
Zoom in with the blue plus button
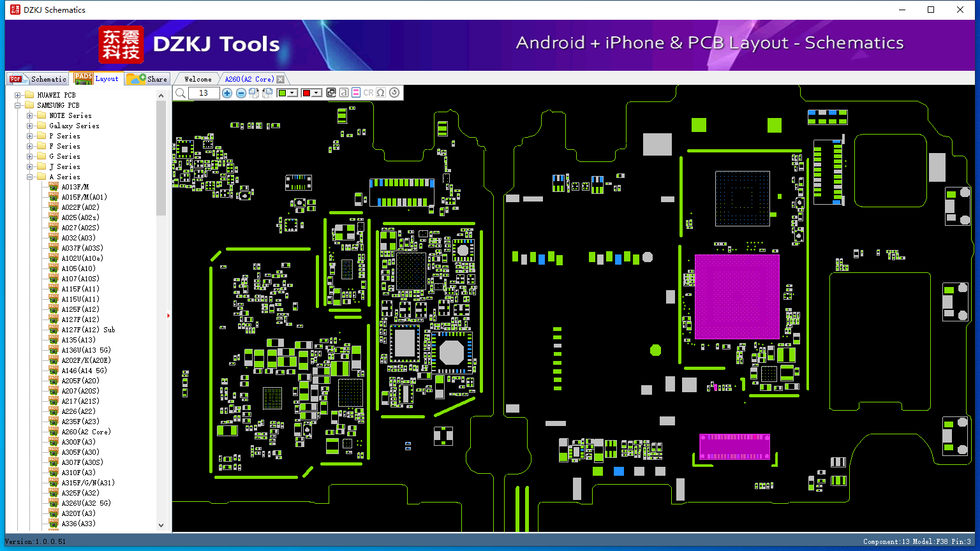pyautogui.click(x=227, y=93)
